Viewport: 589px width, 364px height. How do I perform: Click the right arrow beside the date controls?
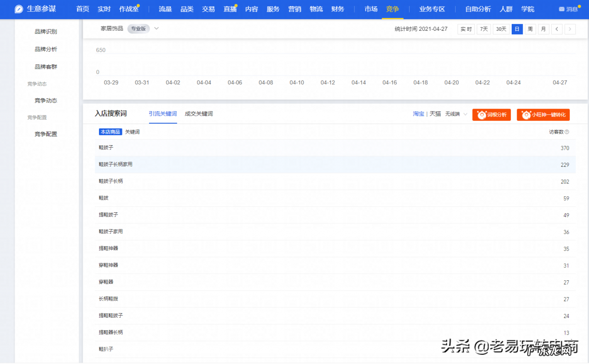coord(570,28)
